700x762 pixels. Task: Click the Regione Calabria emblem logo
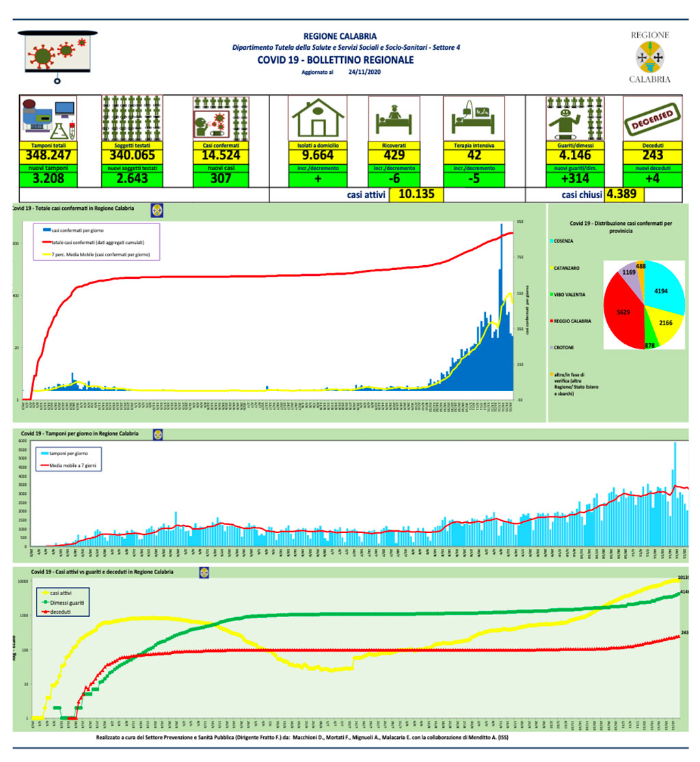(650, 57)
